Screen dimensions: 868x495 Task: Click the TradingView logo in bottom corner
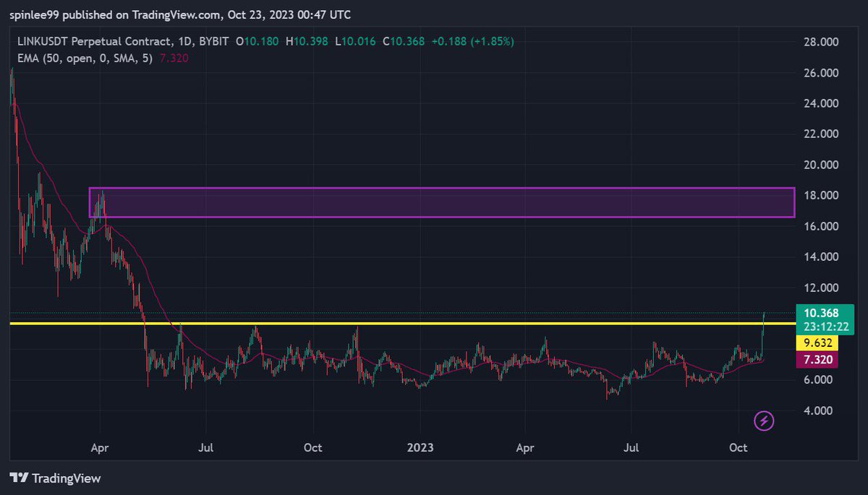(x=54, y=478)
